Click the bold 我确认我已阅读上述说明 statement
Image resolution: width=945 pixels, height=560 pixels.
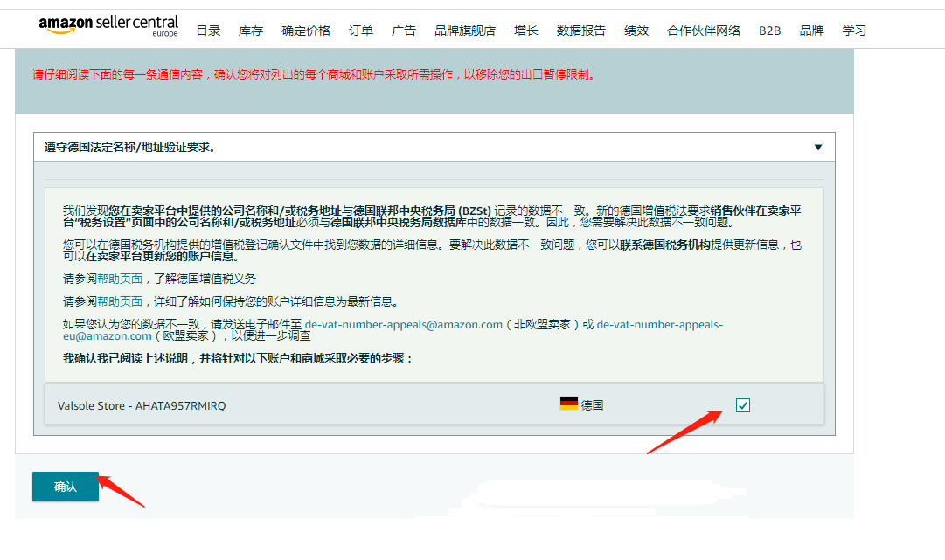click(239, 359)
